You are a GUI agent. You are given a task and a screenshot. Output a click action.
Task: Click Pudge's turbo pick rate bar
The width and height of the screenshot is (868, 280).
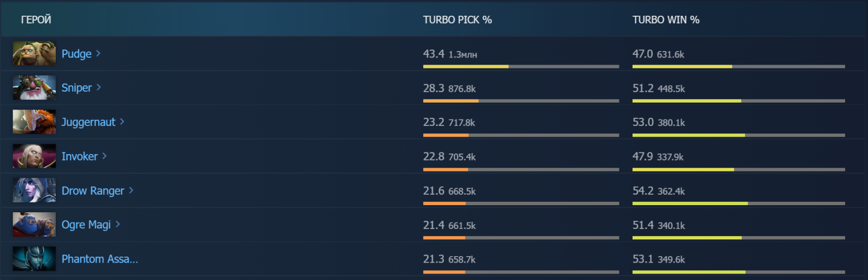521,67
